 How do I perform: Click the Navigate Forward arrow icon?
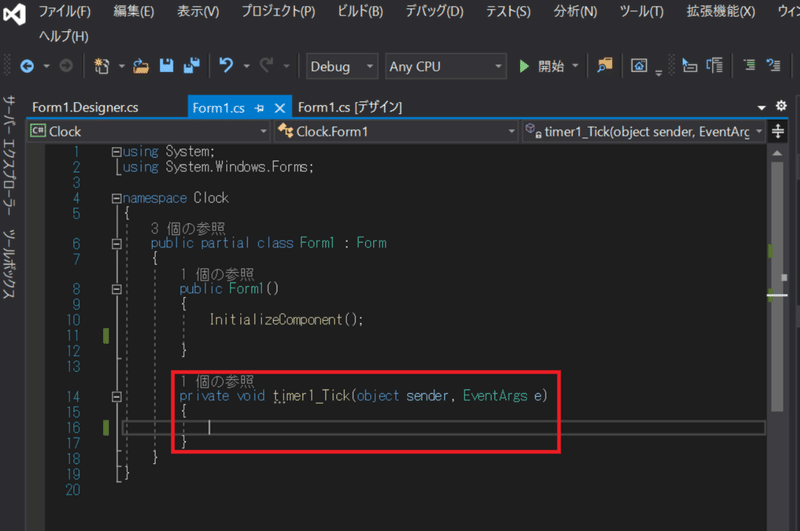coord(66,66)
